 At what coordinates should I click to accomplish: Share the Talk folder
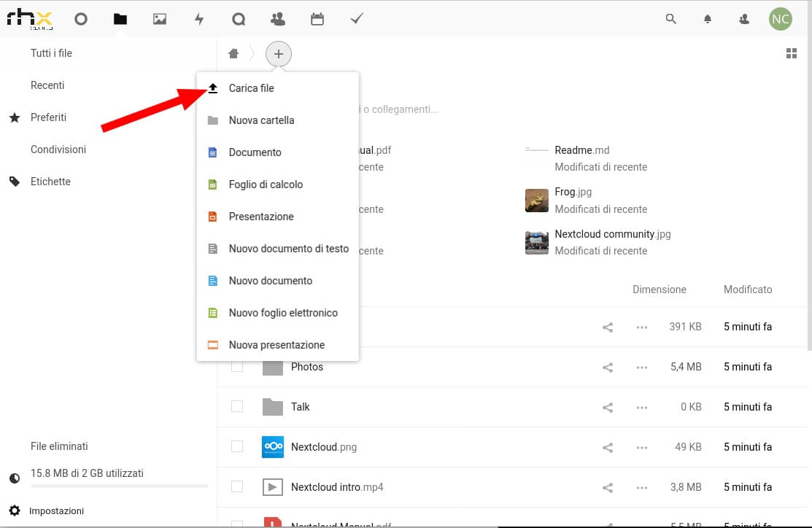pyautogui.click(x=608, y=408)
